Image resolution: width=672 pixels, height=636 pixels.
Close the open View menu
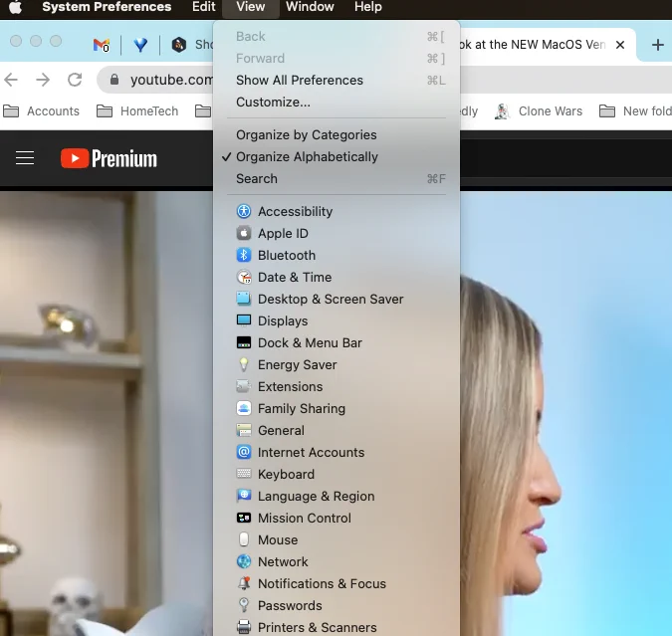coord(251,7)
